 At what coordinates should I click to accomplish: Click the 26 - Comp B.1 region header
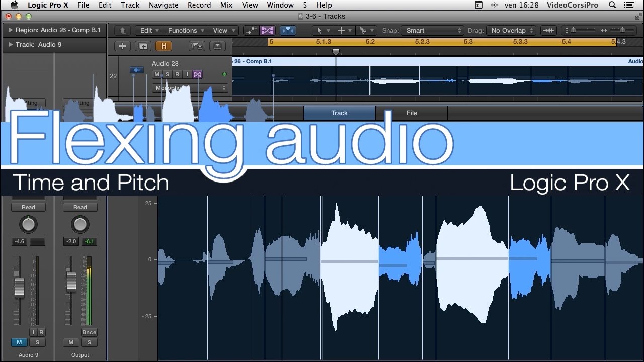point(438,61)
